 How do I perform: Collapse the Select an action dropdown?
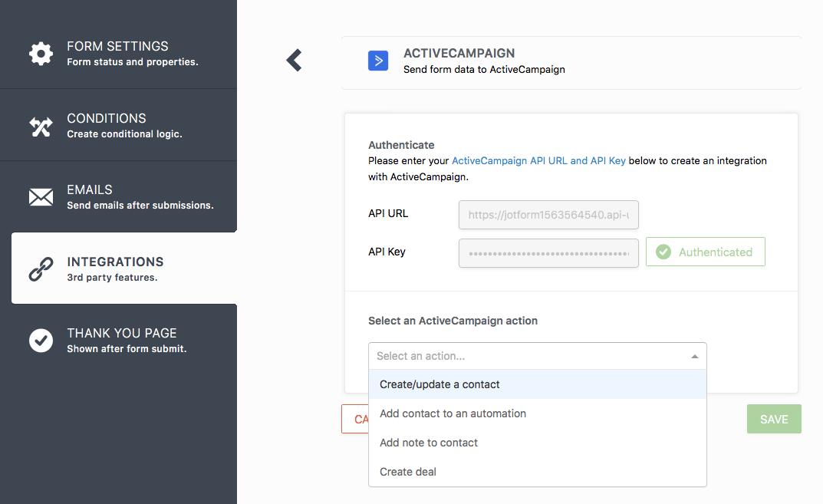point(694,356)
